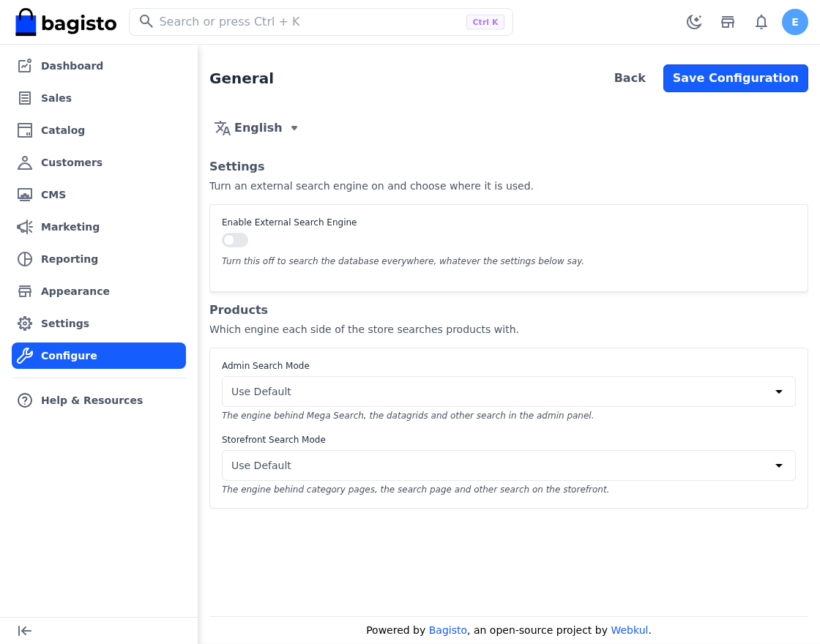Open the Configure menu item
The width and height of the screenshot is (820, 644).
pyautogui.click(x=99, y=356)
